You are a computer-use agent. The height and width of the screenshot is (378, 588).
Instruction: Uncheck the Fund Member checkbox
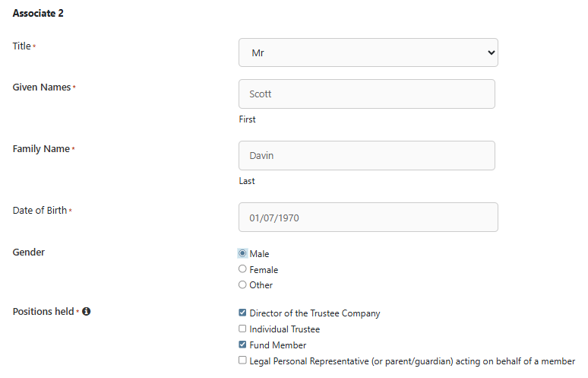tap(242, 345)
